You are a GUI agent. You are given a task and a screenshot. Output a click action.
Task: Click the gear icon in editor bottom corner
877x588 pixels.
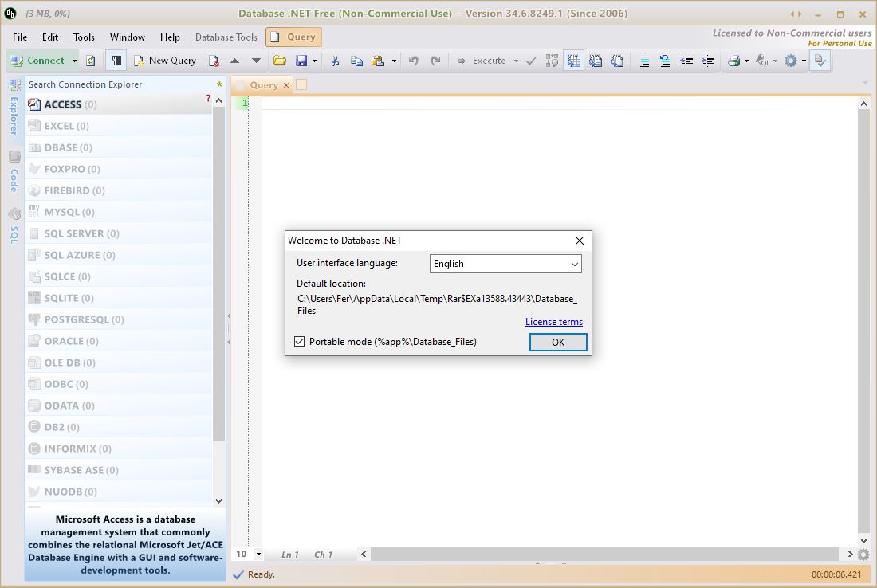coord(863,555)
